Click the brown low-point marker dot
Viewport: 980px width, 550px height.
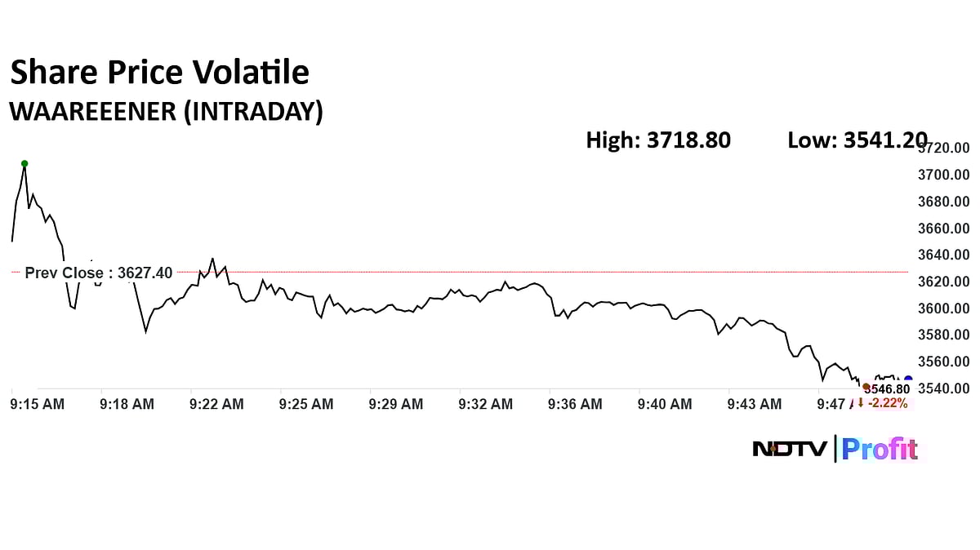coord(866,387)
